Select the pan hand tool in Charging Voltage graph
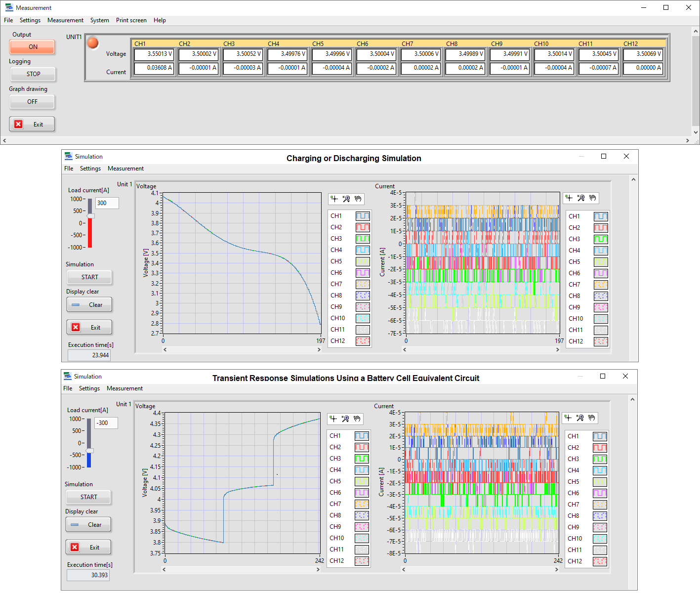Image resolution: width=700 pixels, height=593 pixels. tap(358, 199)
